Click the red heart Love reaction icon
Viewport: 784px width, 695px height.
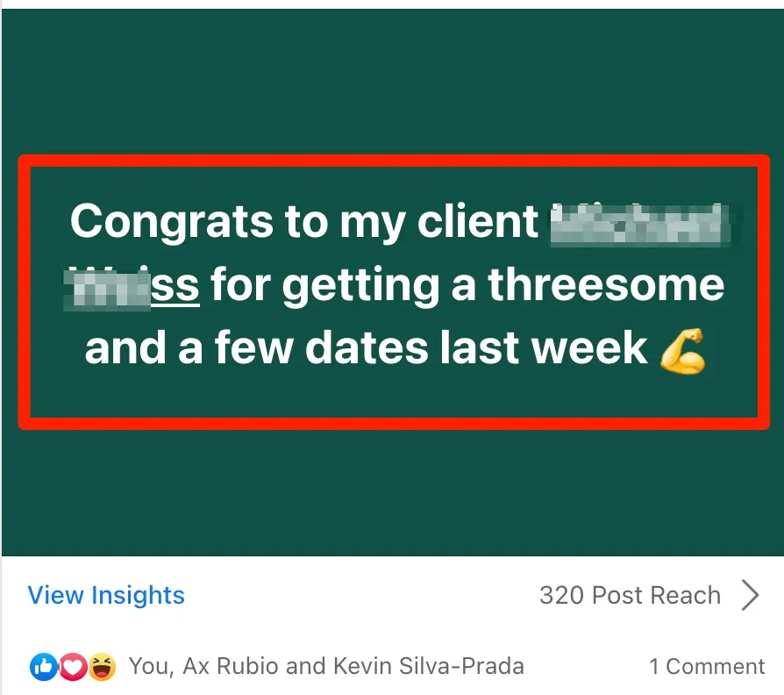[x=72, y=668]
